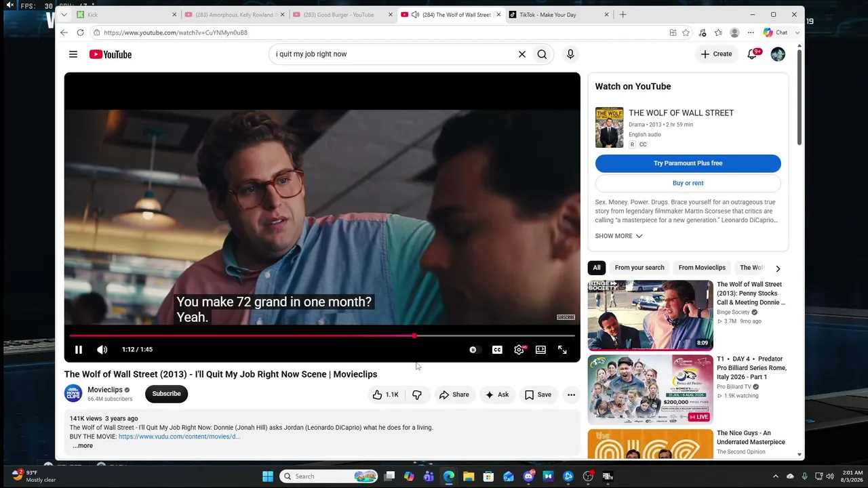Open the YouTube guide hamburger menu
Image resolution: width=868 pixels, height=488 pixels.
pos(73,54)
